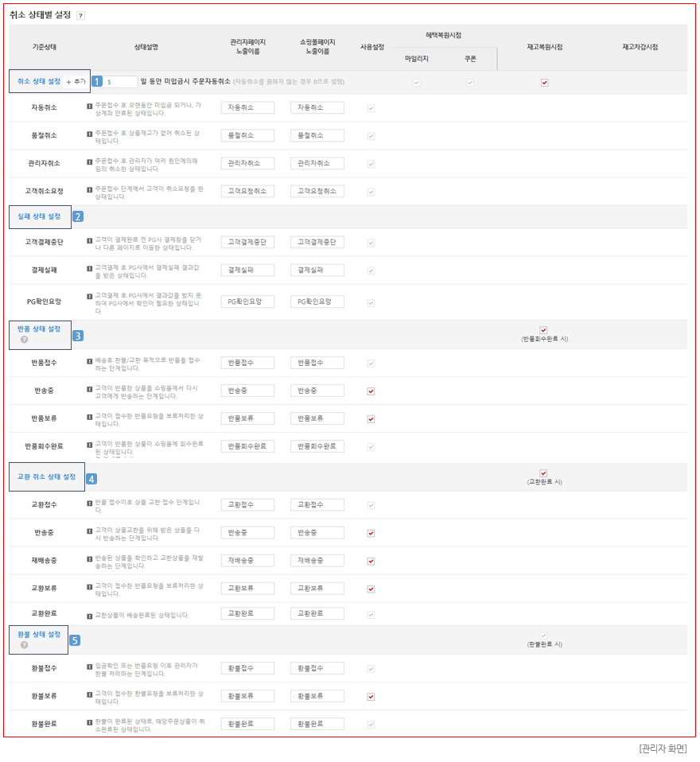Uncheck the 교환완료 시 stock restore checkbox
This screenshot has height=762, width=700.
click(543, 472)
